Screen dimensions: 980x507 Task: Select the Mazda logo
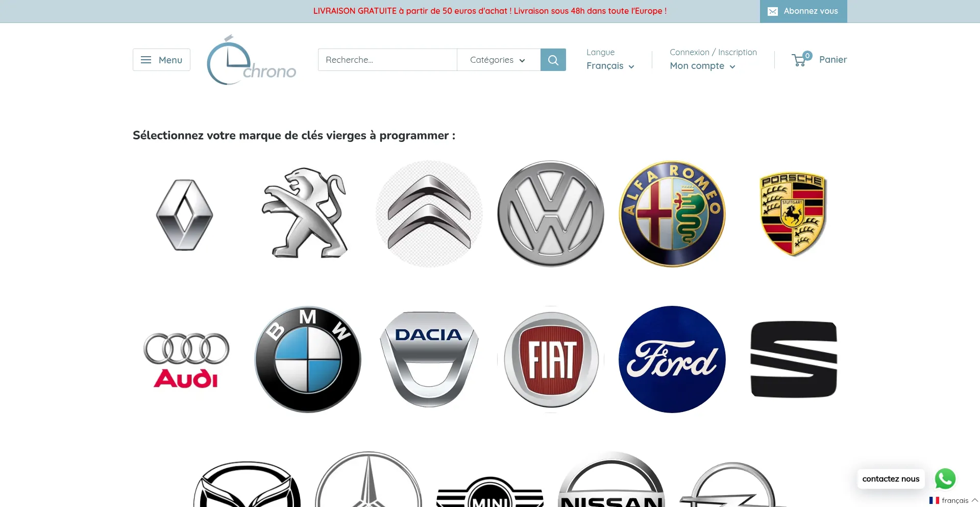pyautogui.click(x=247, y=484)
